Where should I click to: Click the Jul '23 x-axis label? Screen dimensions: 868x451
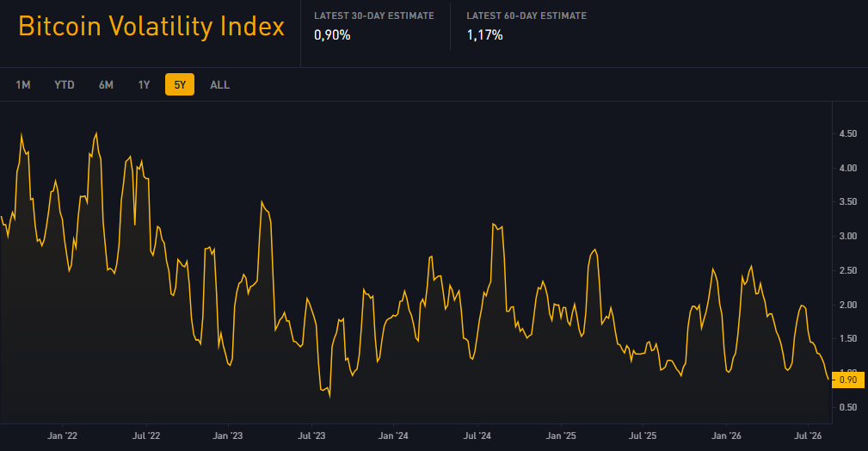click(311, 436)
